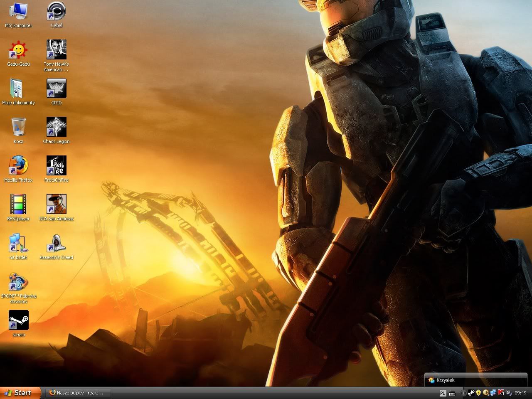Click the 09:49 taskbar clock

(521, 393)
